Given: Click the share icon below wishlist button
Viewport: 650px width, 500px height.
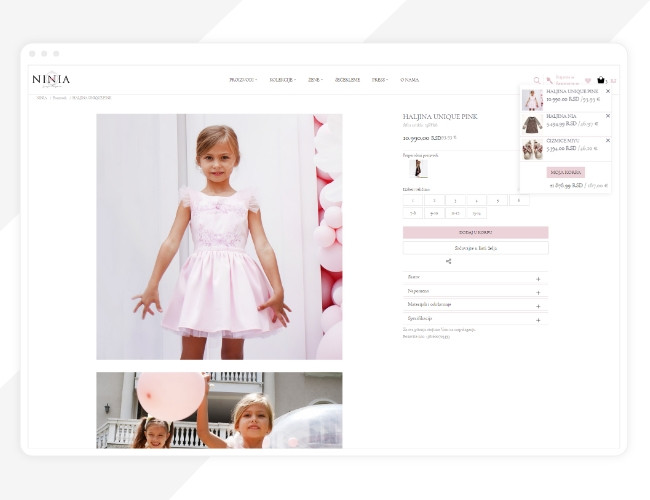Looking at the screenshot, I should pos(449,261).
